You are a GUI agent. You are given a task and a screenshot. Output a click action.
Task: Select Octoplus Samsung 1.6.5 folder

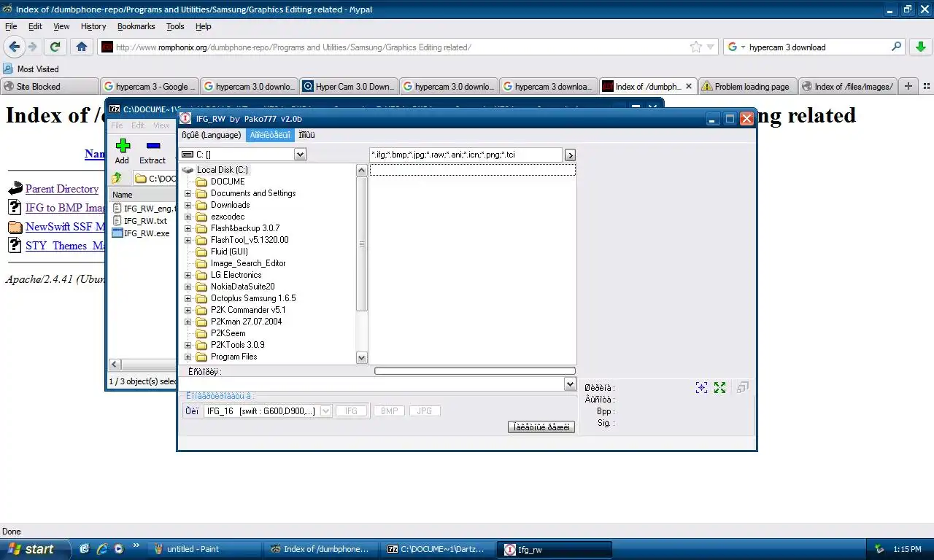pyautogui.click(x=252, y=298)
